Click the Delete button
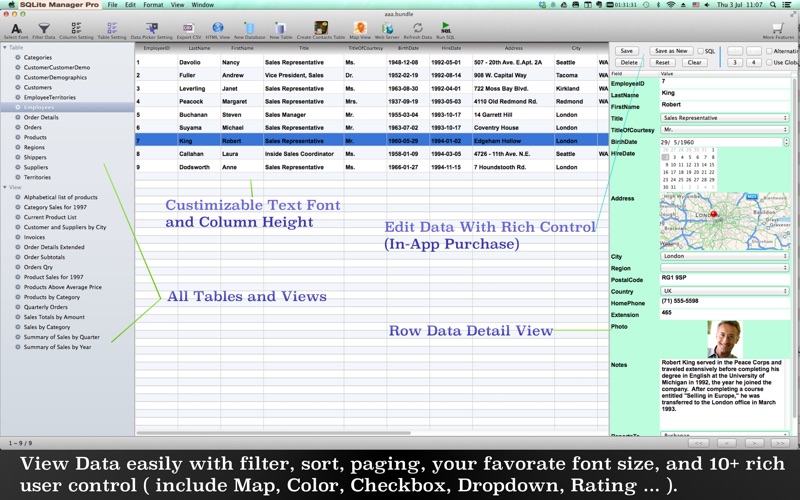The width and height of the screenshot is (800, 500). pos(629,62)
